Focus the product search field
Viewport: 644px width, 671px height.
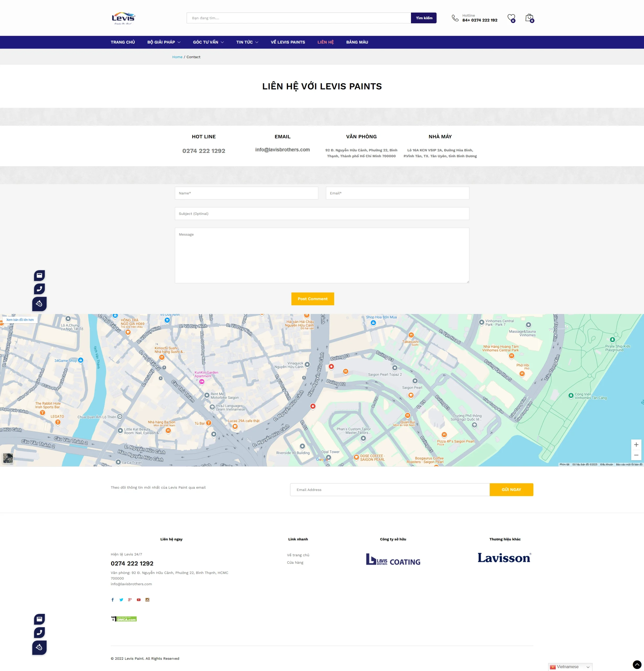pyautogui.click(x=299, y=18)
